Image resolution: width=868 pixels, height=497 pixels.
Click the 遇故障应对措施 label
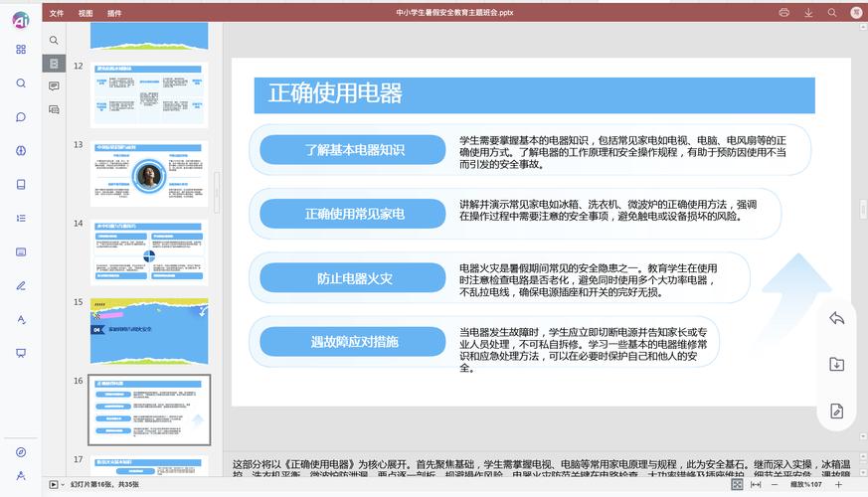(x=354, y=342)
